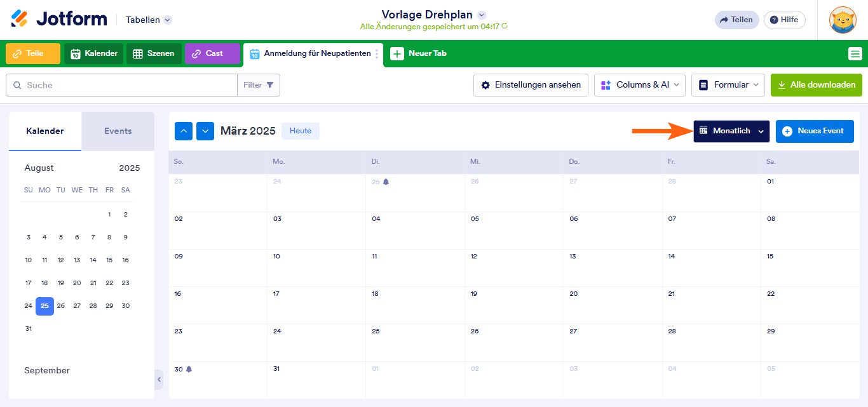
Task: Go to the next month with the down arrow
Action: pyautogui.click(x=205, y=131)
